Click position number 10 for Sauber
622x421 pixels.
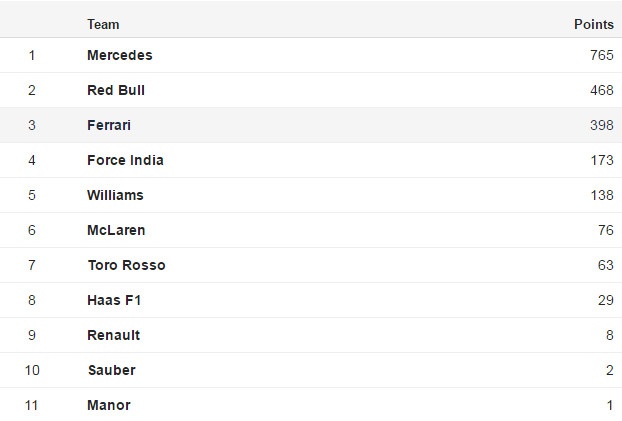(x=32, y=370)
